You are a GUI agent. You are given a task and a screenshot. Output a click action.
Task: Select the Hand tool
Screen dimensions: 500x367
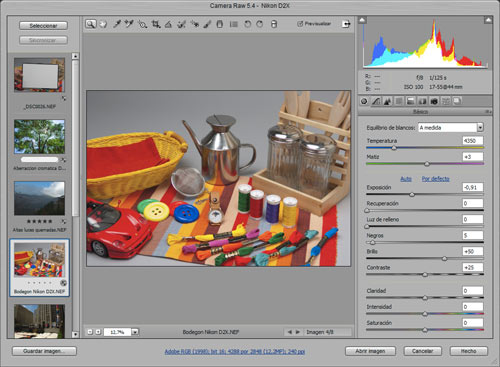(103, 24)
